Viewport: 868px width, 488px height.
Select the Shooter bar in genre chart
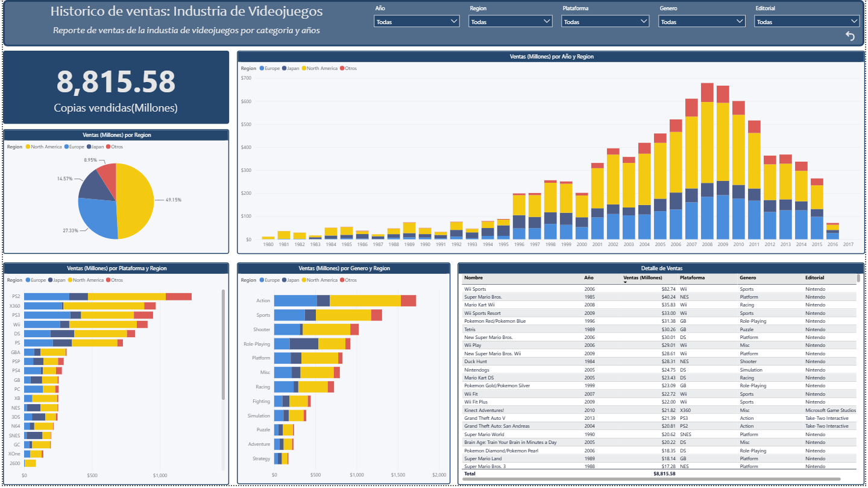[x=316, y=329]
